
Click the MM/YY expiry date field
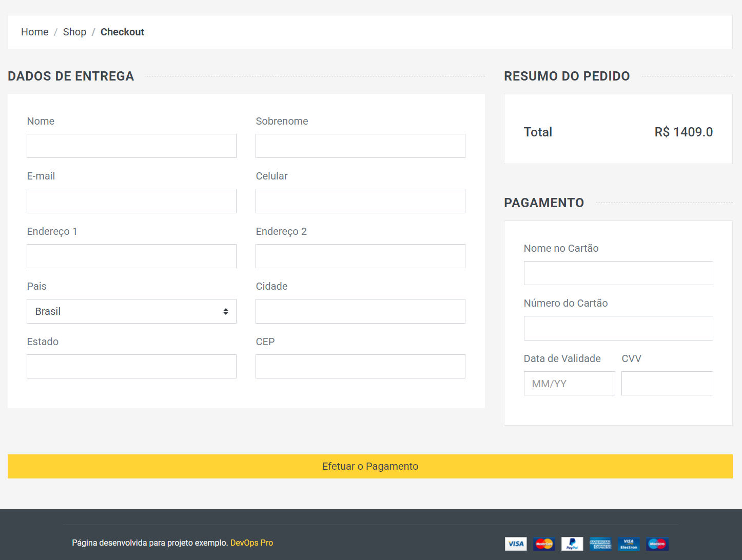570,384
